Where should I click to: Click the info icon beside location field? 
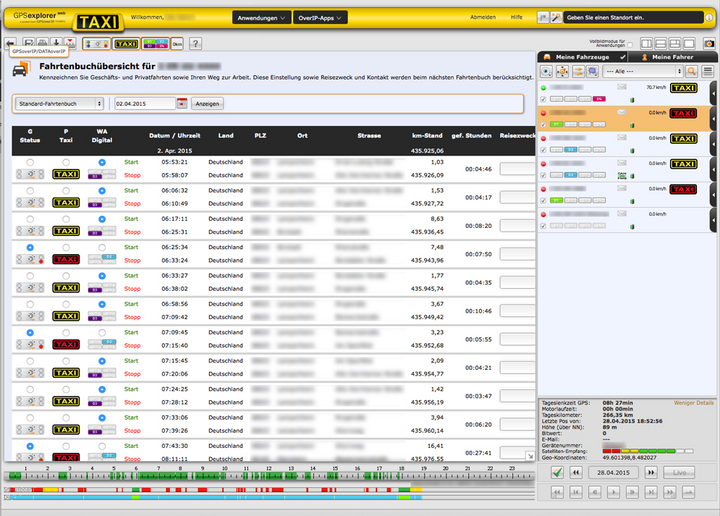point(709,17)
